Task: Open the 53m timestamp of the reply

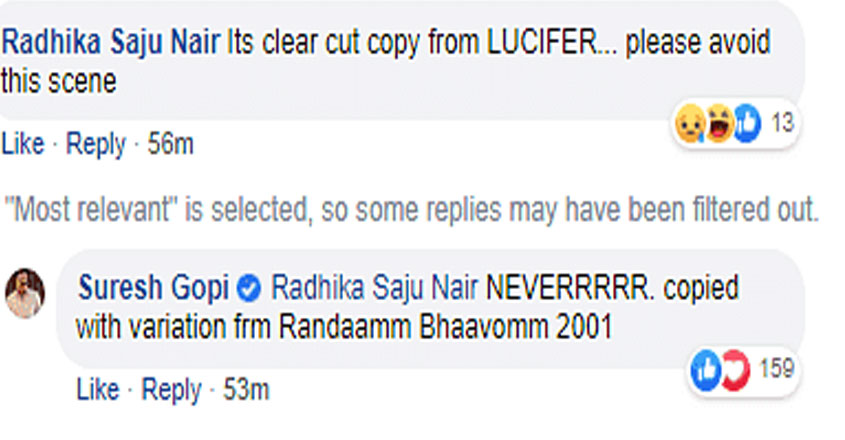Action: pyautogui.click(x=246, y=389)
